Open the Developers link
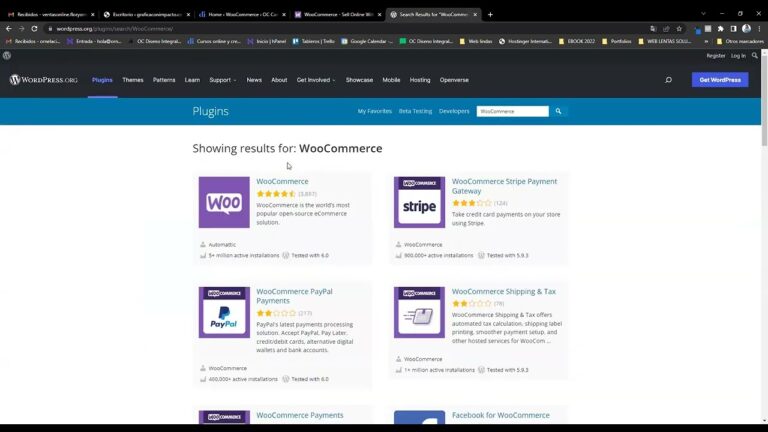 454,111
